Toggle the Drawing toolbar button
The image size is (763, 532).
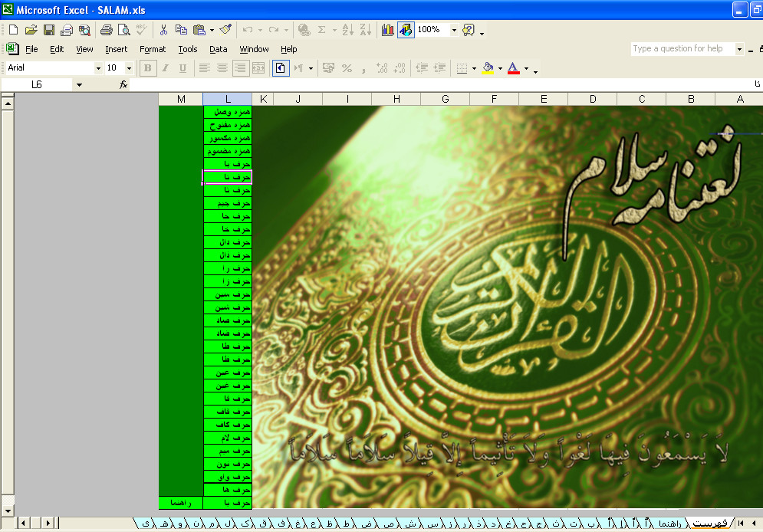click(406, 30)
